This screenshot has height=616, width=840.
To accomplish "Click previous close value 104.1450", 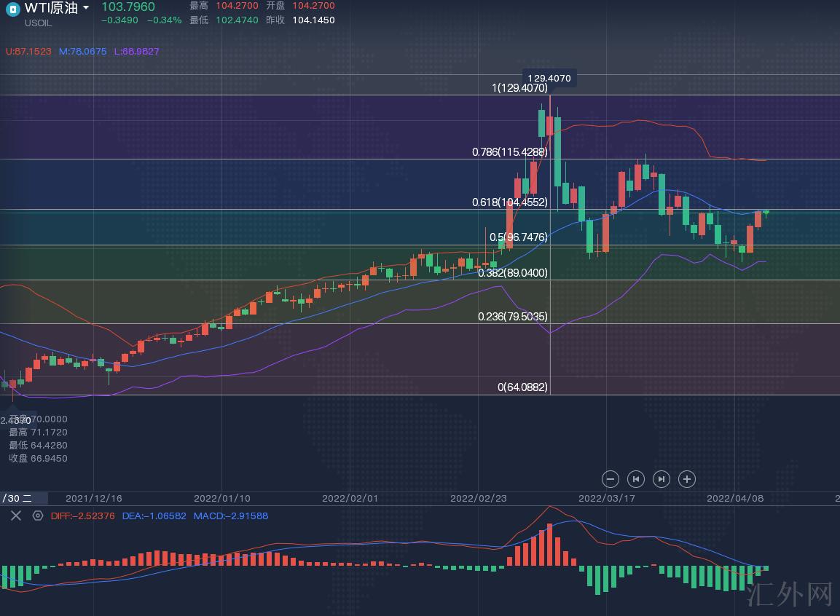I will 313,20.
